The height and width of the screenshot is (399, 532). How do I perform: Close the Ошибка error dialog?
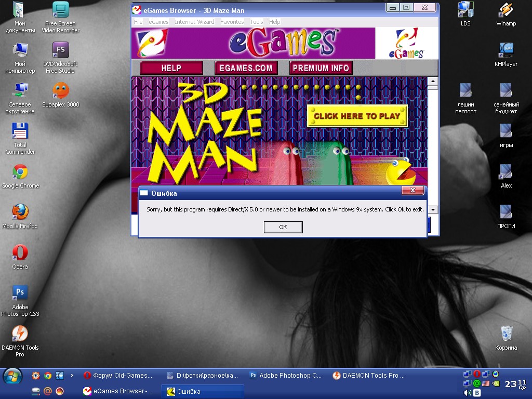pos(413,190)
